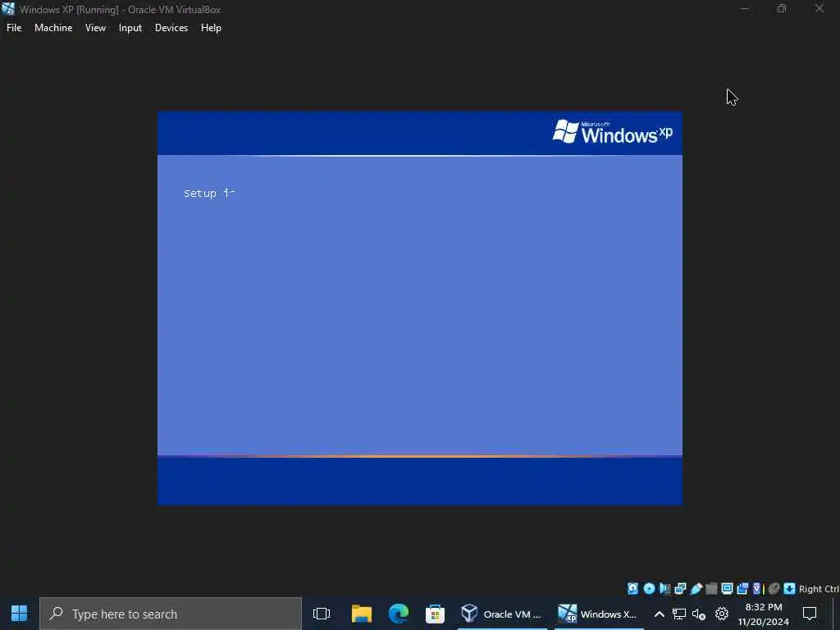
Task: Open the Input menu
Action: pyautogui.click(x=130, y=28)
